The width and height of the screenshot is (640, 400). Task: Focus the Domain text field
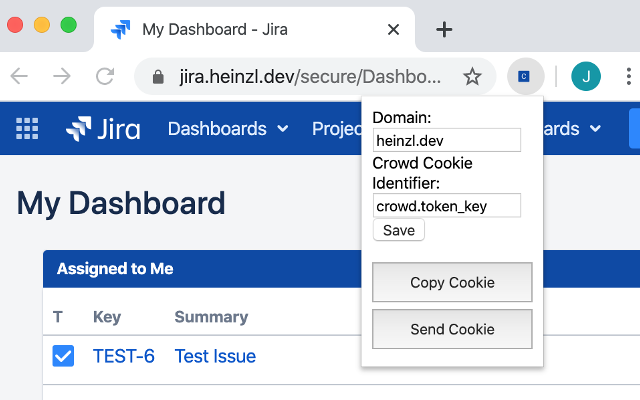447,140
